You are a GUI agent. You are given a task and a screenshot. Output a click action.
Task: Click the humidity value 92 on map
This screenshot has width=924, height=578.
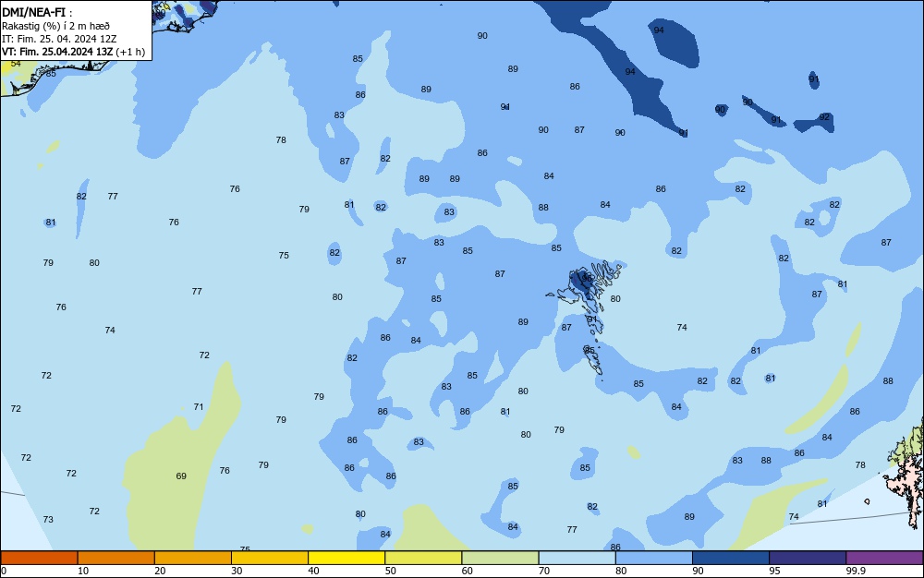(824, 116)
